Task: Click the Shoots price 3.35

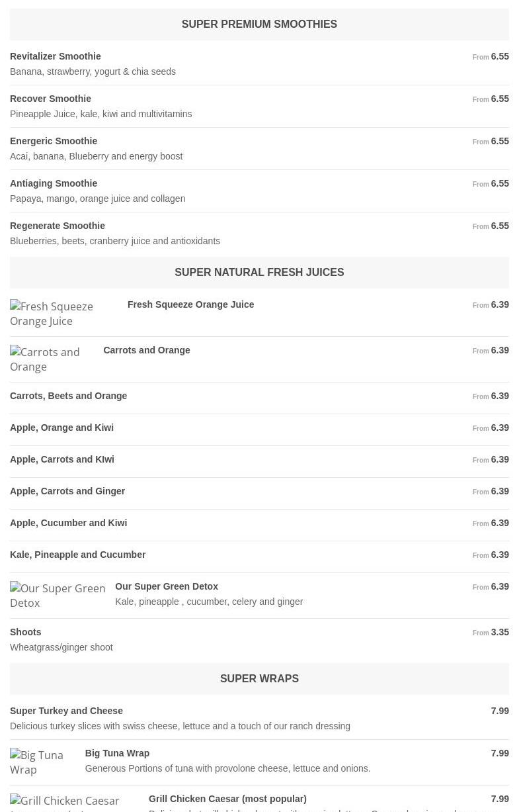Action: click(499, 632)
